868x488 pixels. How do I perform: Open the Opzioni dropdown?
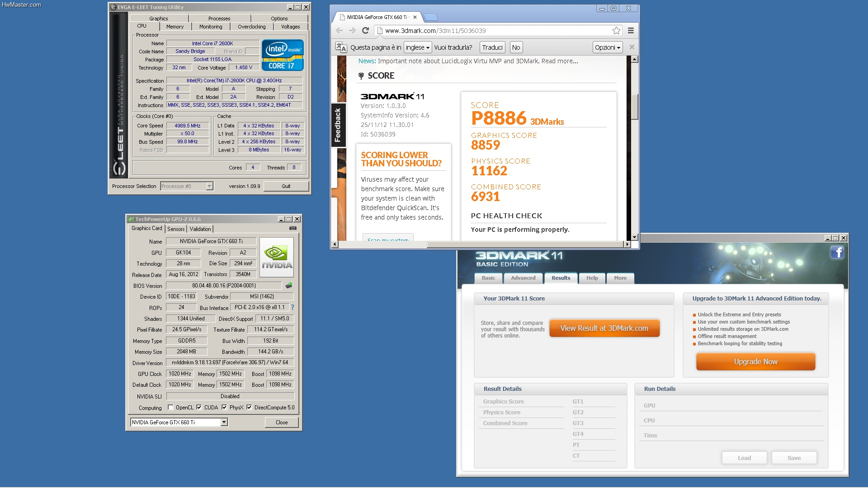608,47
